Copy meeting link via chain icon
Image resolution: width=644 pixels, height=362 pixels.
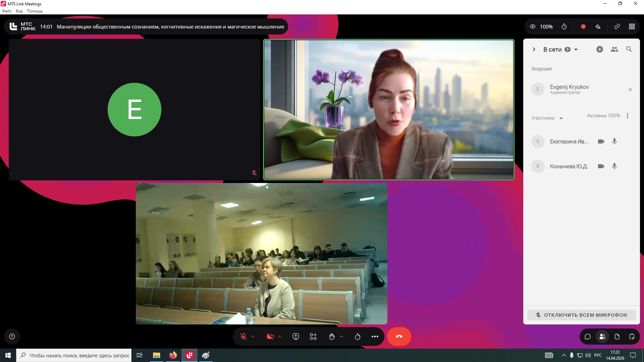coord(617,26)
